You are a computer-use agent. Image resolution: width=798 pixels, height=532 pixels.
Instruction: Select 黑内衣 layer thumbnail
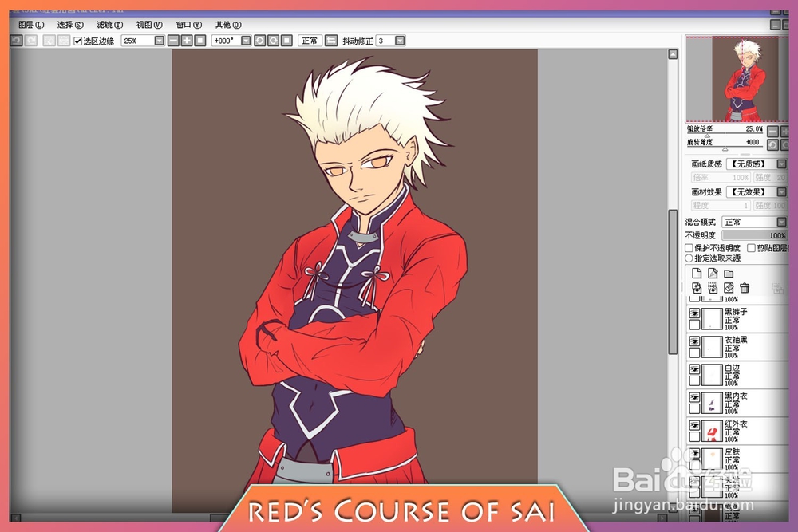pyautogui.click(x=713, y=403)
